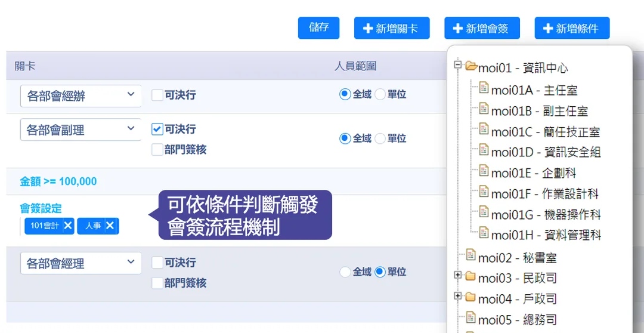The image size is (644, 333).
Task: Select moi01C - 簡任技正室 in the tree
Action: tap(546, 131)
